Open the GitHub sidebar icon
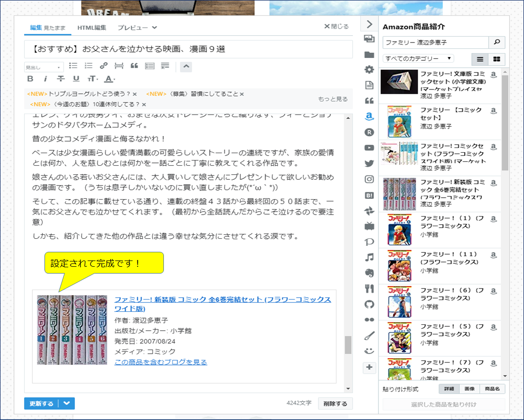This screenshot has width=524, height=420. [x=369, y=305]
